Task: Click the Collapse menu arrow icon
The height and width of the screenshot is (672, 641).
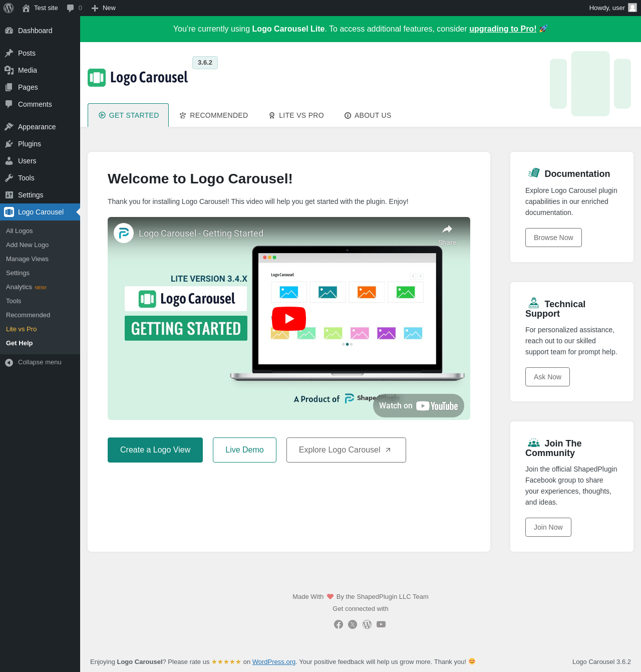Action: click(9, 362)
